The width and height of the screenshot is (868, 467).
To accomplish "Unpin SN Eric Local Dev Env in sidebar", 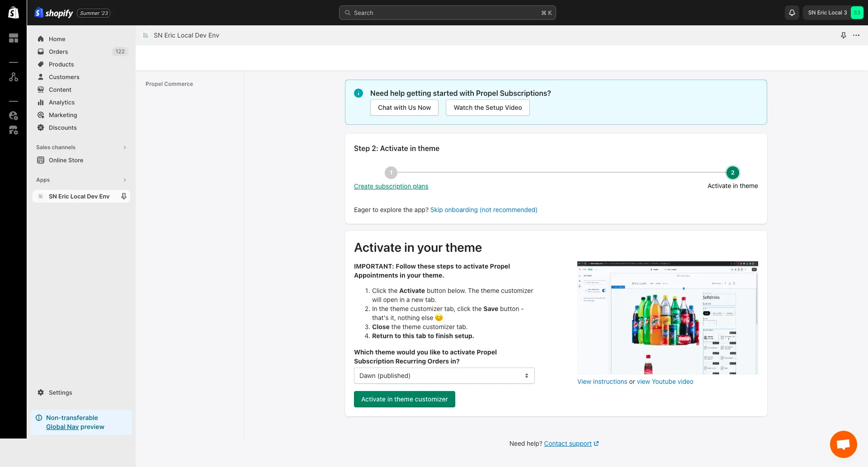I will coord(124,196).
